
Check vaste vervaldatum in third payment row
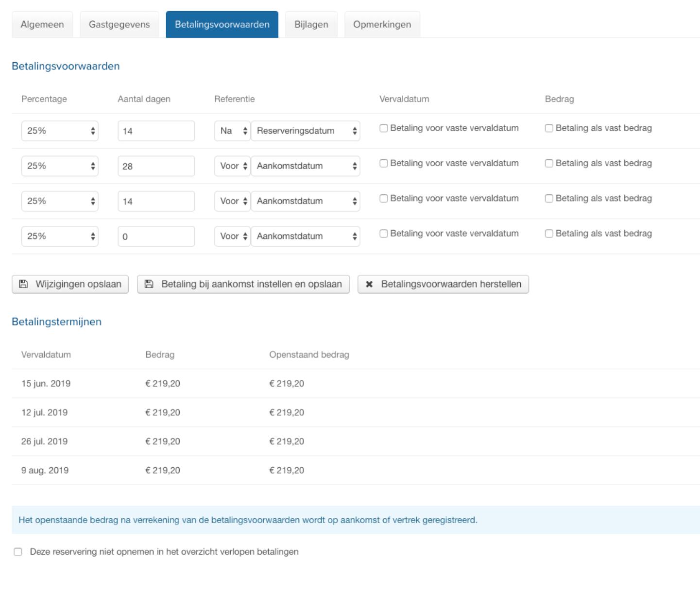pyautogui.click(x=384, y=199)
